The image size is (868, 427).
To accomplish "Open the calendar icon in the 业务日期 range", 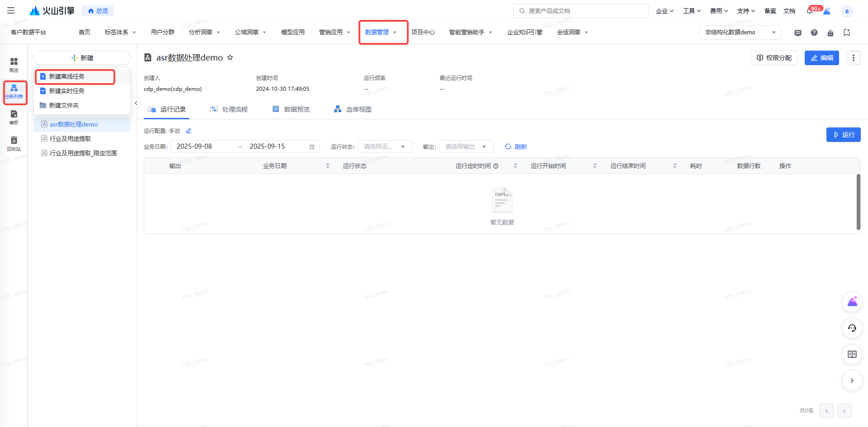I will [312, 146].
